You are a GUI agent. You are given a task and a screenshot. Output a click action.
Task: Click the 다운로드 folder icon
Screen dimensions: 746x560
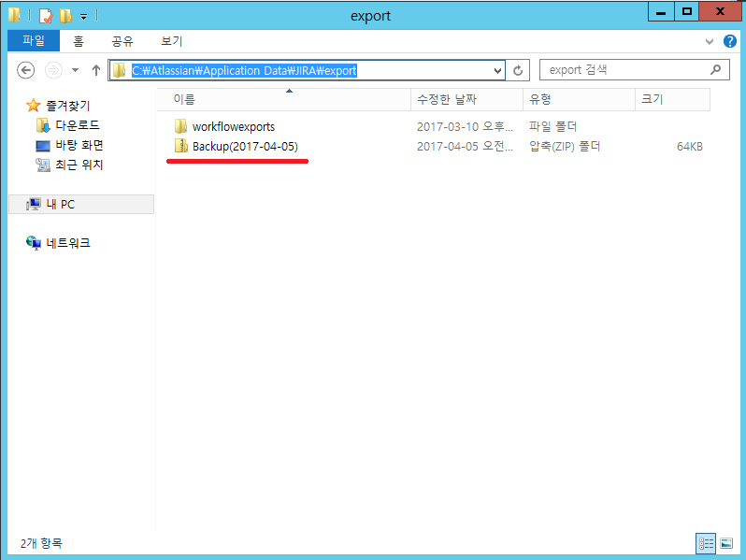click(x=43, y=125)
